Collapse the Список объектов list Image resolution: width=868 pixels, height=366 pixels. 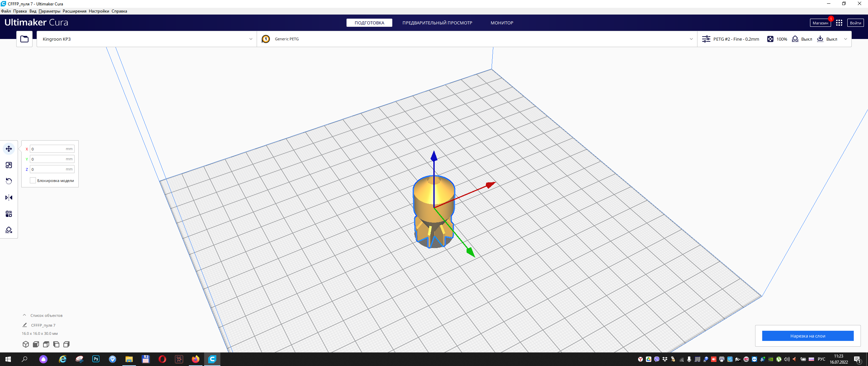24,315
